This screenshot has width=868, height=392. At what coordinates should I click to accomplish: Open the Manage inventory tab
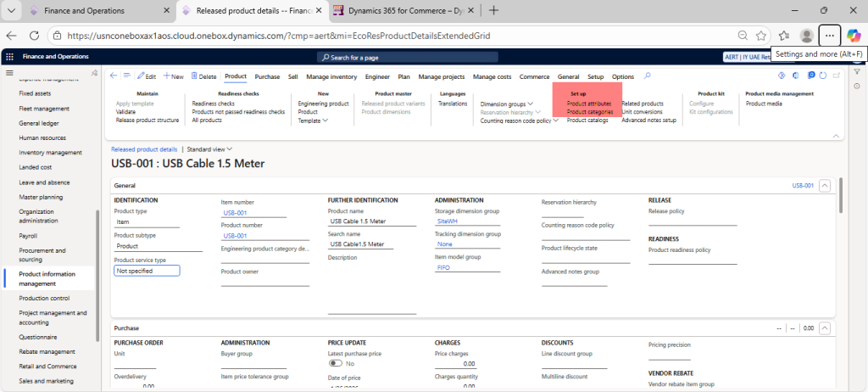[x=331, y=76]
